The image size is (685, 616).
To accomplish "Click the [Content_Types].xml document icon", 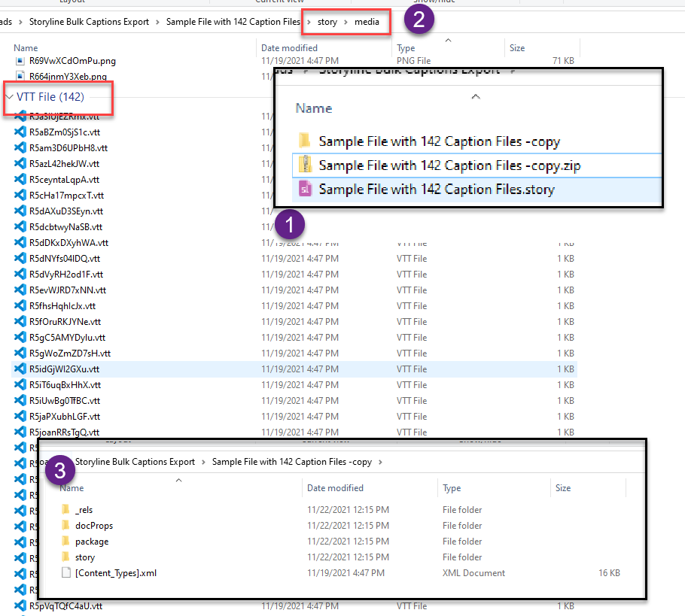I will (x=65, y=573).
